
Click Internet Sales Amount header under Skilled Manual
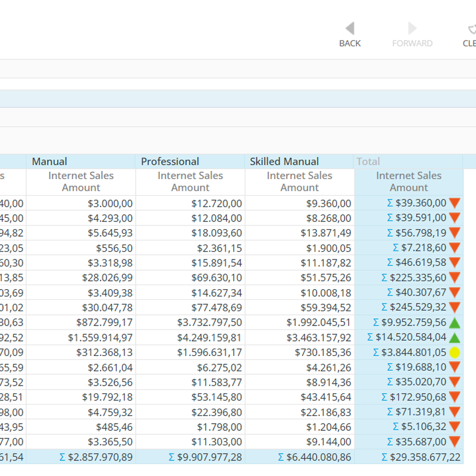[x=299, y=181]
